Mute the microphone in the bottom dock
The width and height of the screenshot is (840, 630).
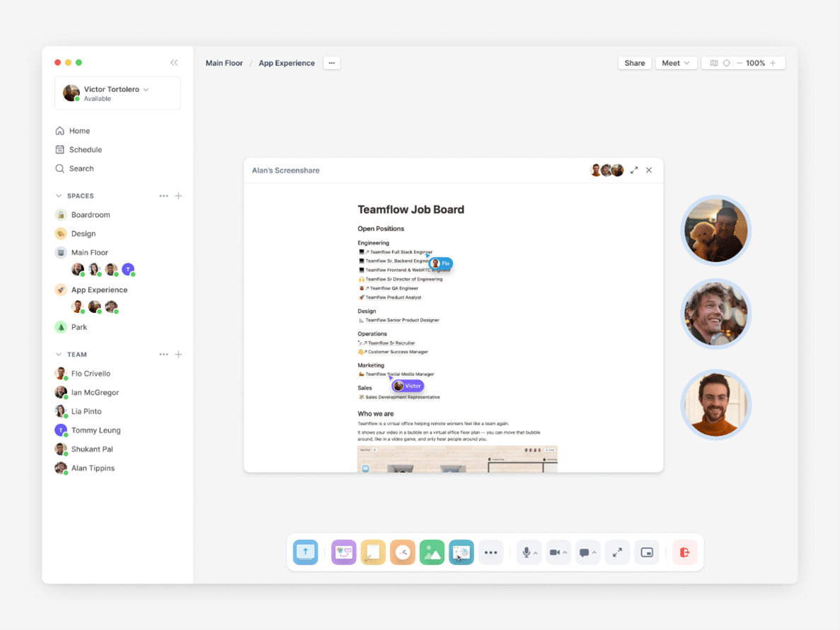pyautogui.click(x=526, y=552)
